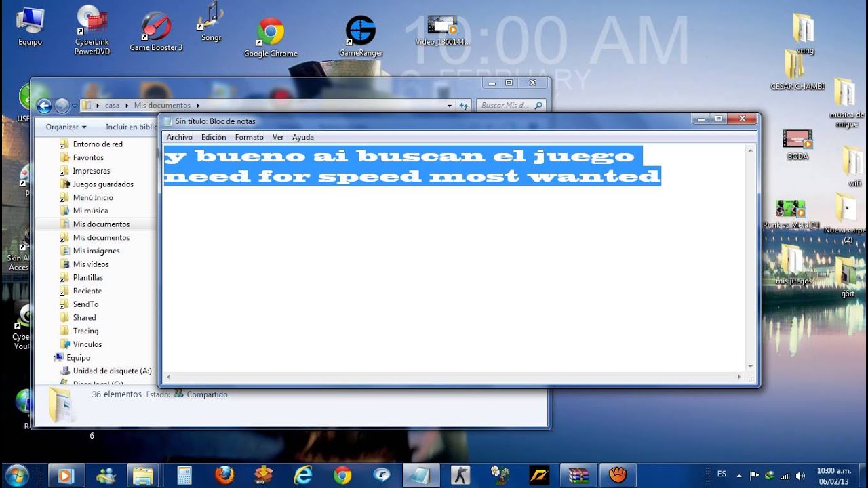Screen dimensions: 868x488
Task: Select the Video_1360144 file on desktop
Action: tap(443, 30)
